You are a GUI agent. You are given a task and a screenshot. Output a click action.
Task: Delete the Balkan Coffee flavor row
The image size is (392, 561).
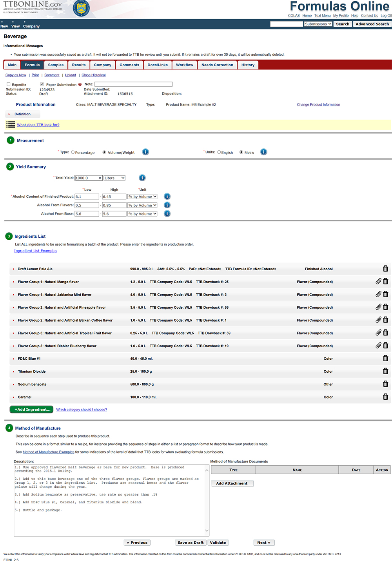(385, 320)
